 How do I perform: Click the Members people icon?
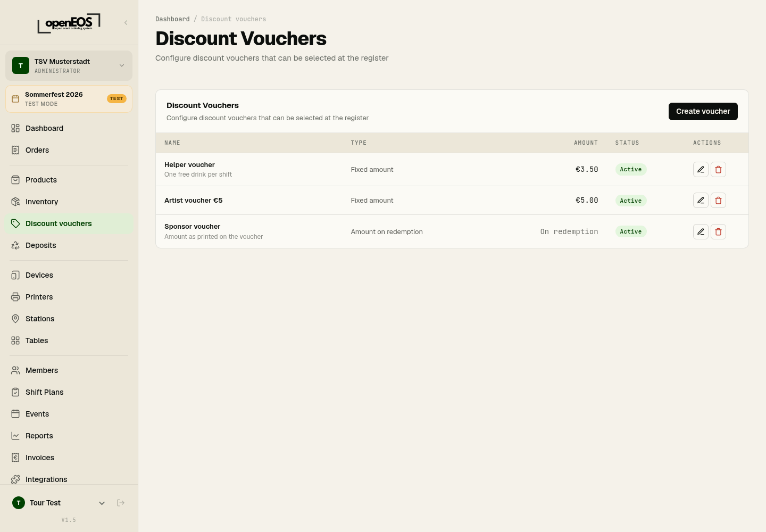15,370
